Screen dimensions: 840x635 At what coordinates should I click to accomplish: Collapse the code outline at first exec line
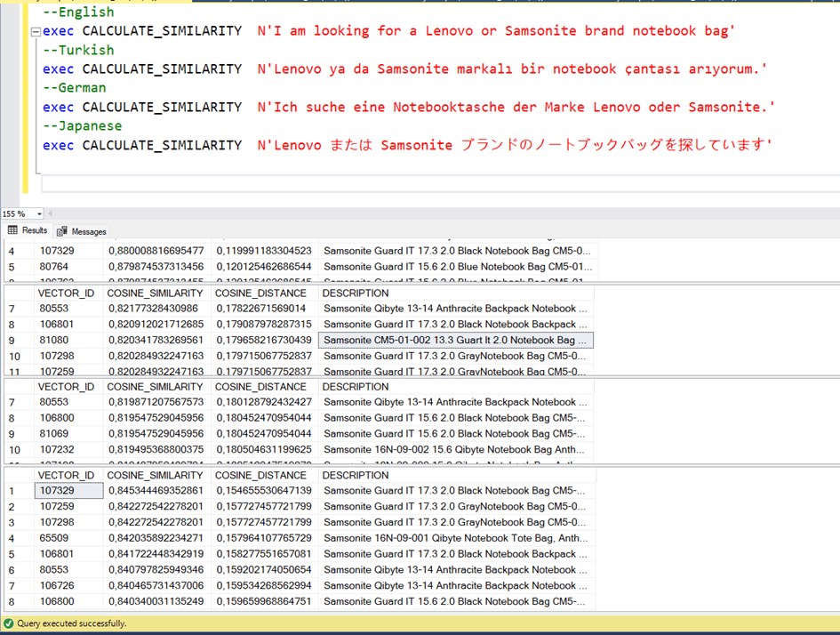pyautogui.click(x=35, y=31)
